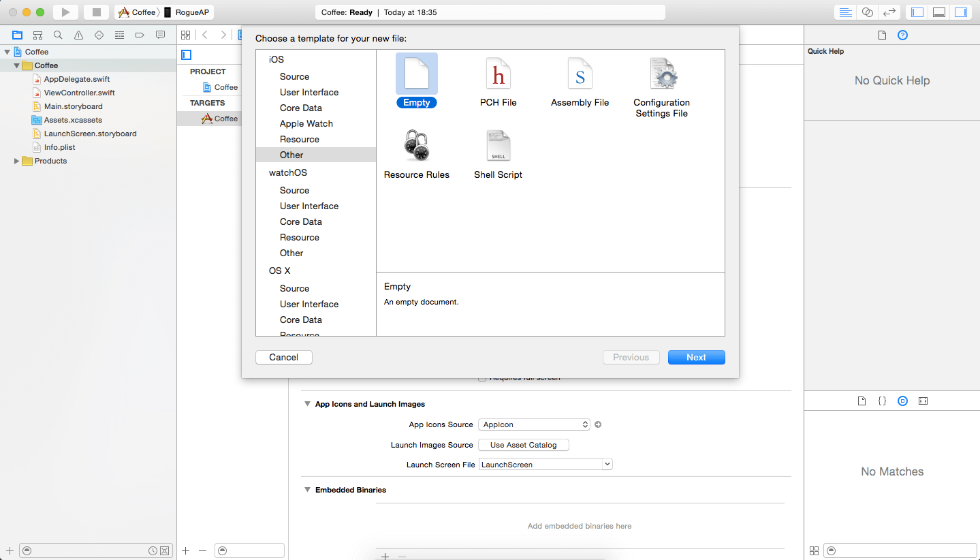Open ViewController.swift in navigator

[79, 93]
